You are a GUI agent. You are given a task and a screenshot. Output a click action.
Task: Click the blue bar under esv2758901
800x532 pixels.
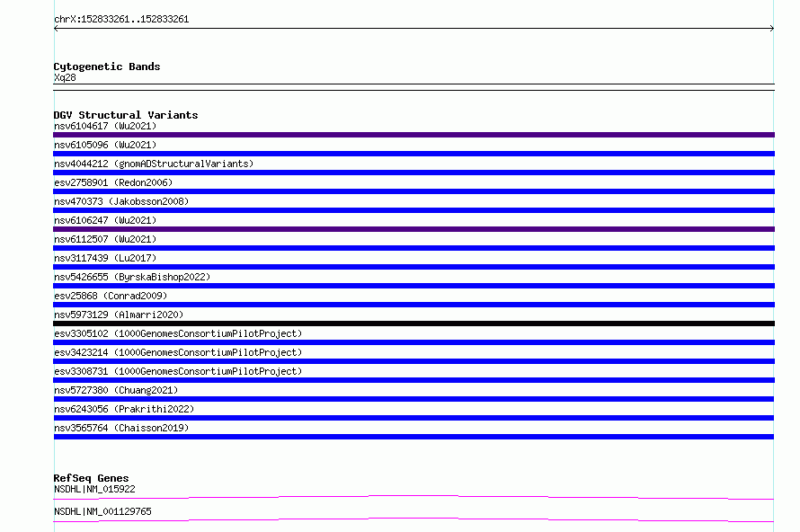tap(413, 191)
